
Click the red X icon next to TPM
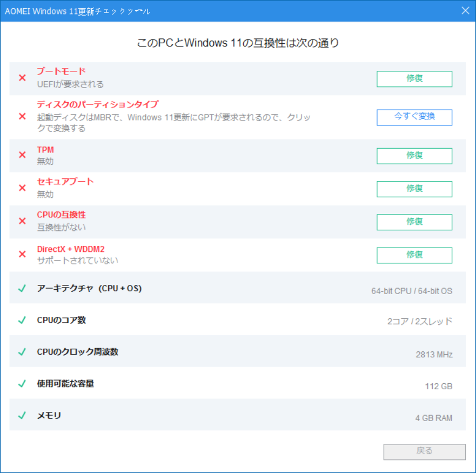[x=22, y=156]
